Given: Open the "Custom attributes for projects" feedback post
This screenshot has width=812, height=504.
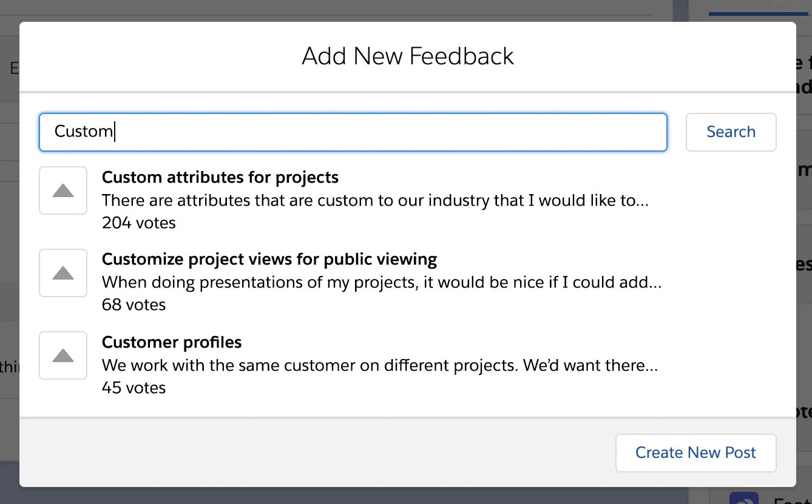Looking at the screenshot, I should tap(220, 177).
